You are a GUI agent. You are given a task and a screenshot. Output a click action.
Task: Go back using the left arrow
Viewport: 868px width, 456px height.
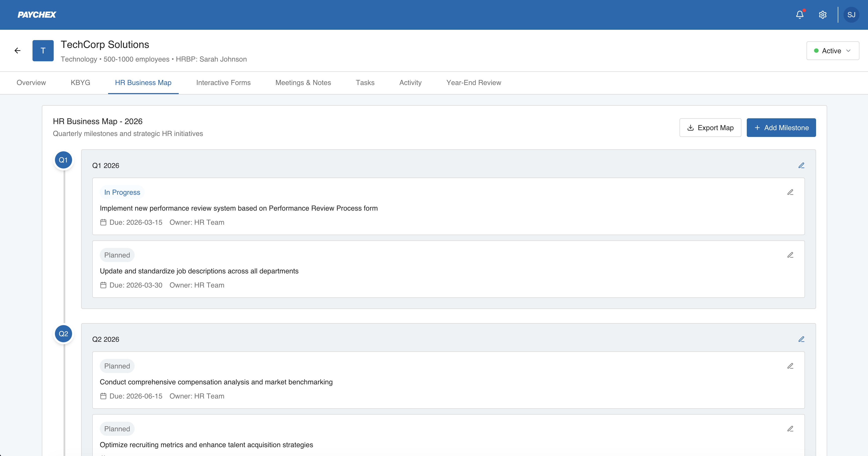[18, 51]
